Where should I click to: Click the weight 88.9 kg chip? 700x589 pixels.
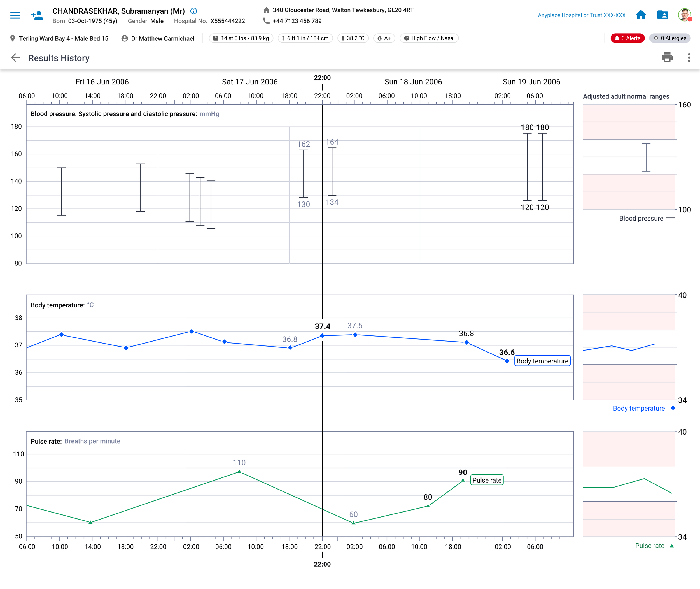point(241,38)
